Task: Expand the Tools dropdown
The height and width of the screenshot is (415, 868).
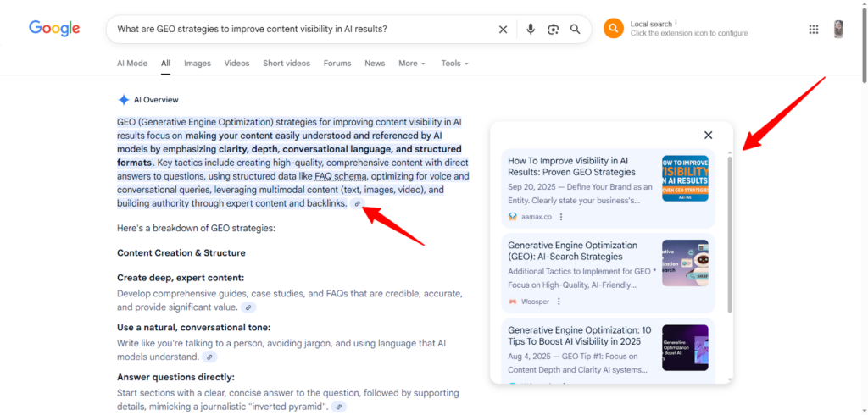Action: point(454,64)
